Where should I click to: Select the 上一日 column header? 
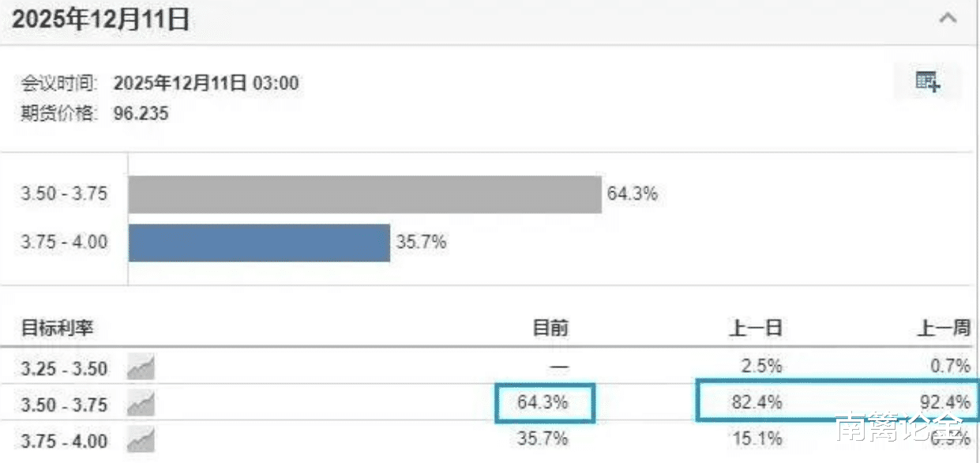[x=756, y=328]
